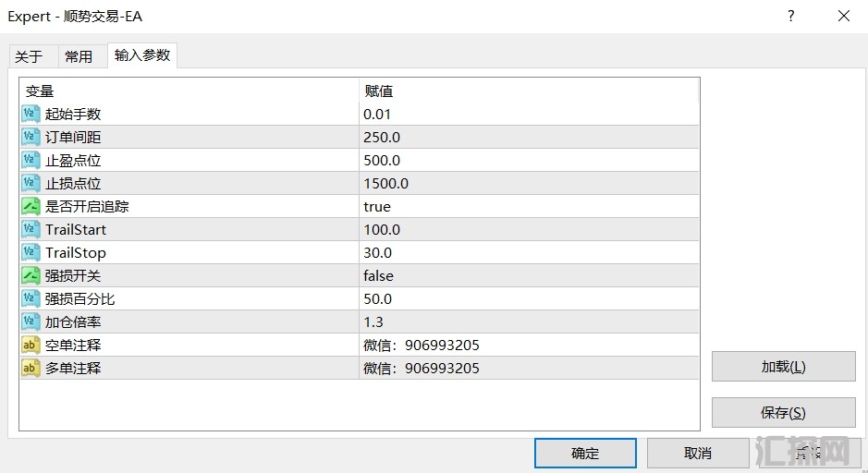The width and height of the screenshot is (868, 473).
Task: Select the 加仓倍率 variable name
Action: (x=73, y=322)
